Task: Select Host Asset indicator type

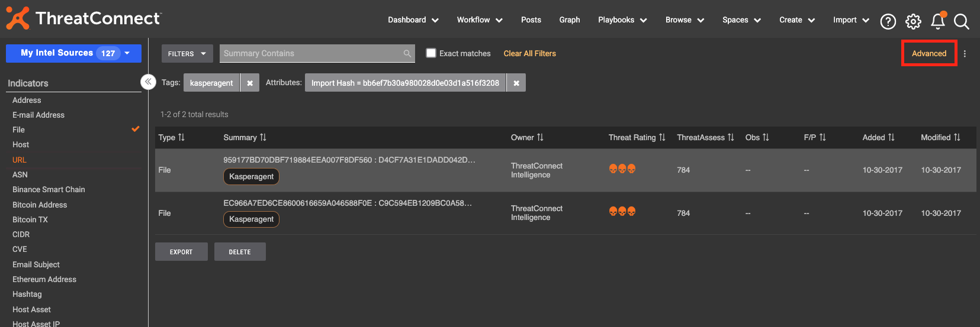Action: 31,309
